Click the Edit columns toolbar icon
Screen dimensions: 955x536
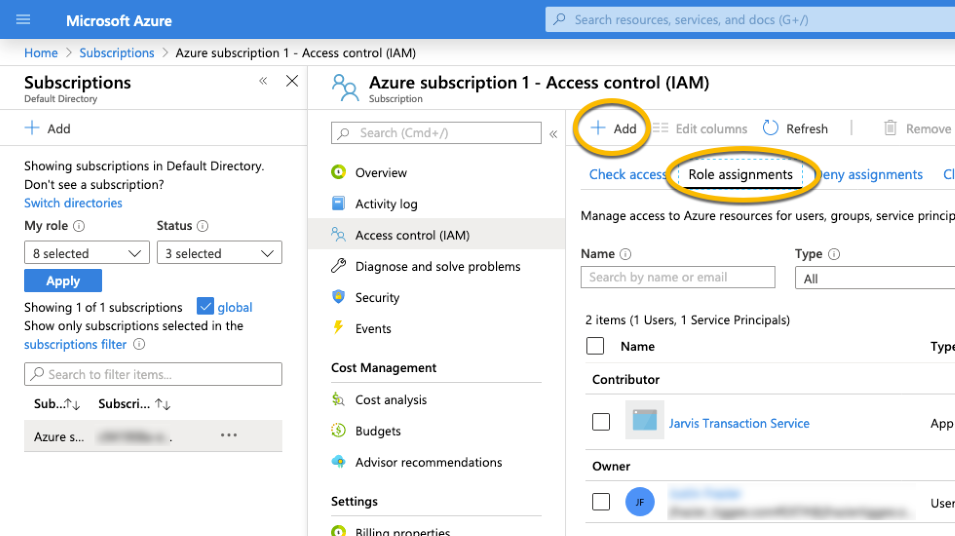tap(660, 128)
